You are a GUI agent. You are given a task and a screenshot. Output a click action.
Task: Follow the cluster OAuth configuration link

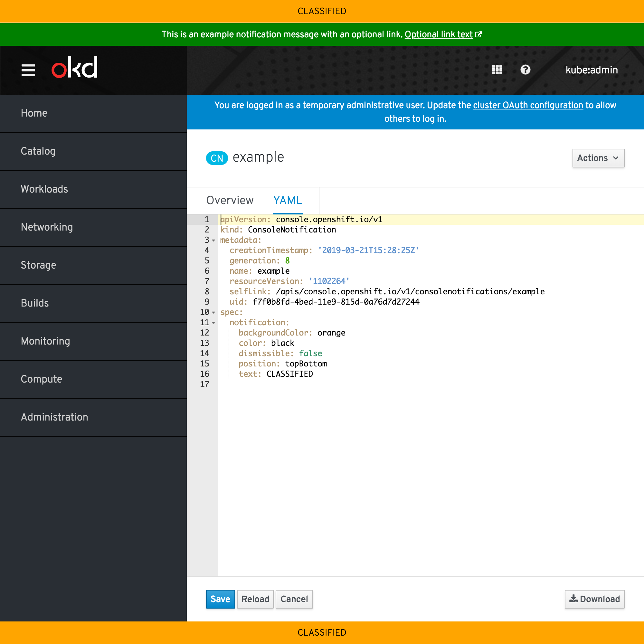[x=528, y=105]
